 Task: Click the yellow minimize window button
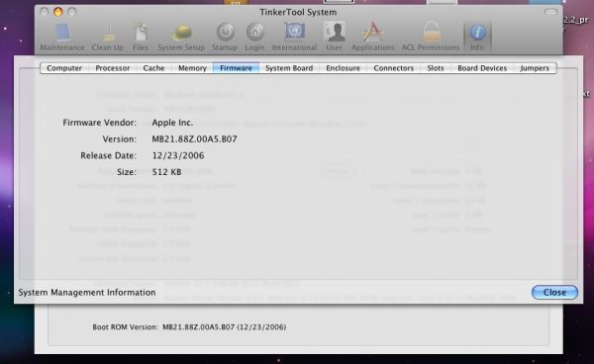pos(58,12)
